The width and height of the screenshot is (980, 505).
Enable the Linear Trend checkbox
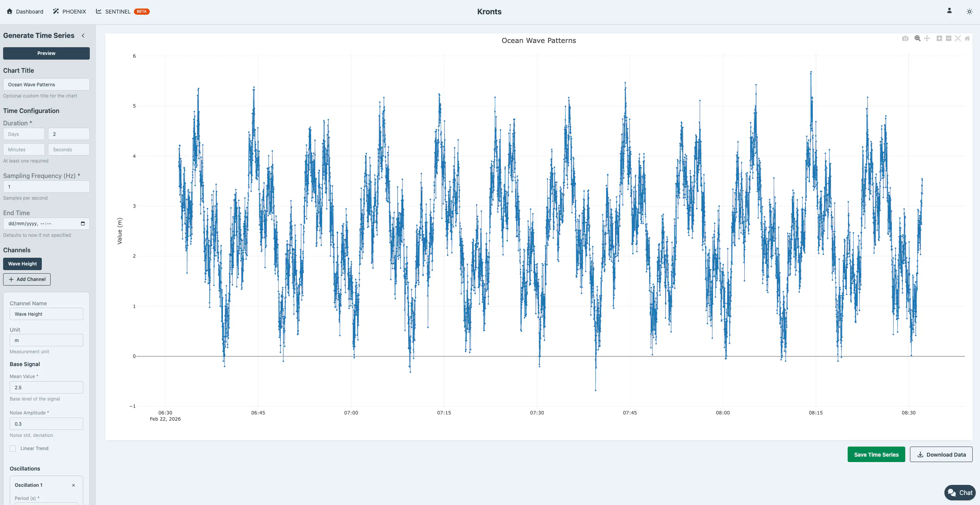click(x=13, y=448)
